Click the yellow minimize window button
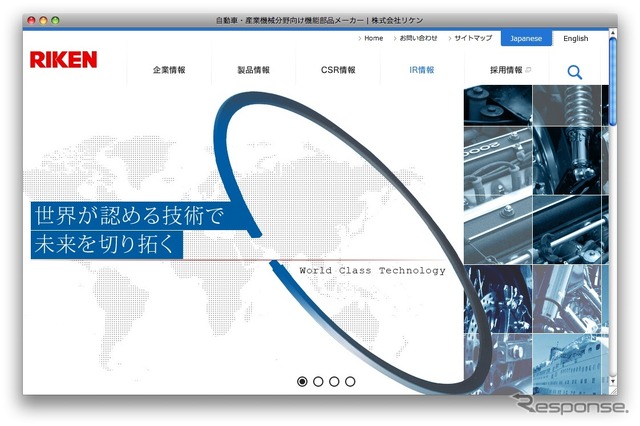Viewport: 640px width, 426px height. pyautogui.click(x=43, y=20)
